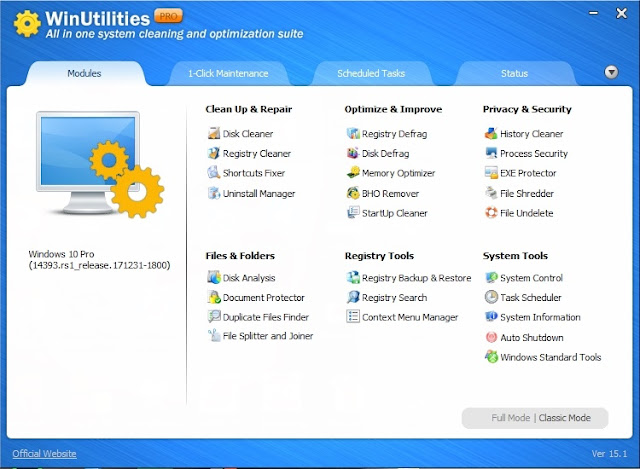The height and width of the screenshot is (469, 640).
Task: Open the Status tab
Action: click(x=514, y=73)
